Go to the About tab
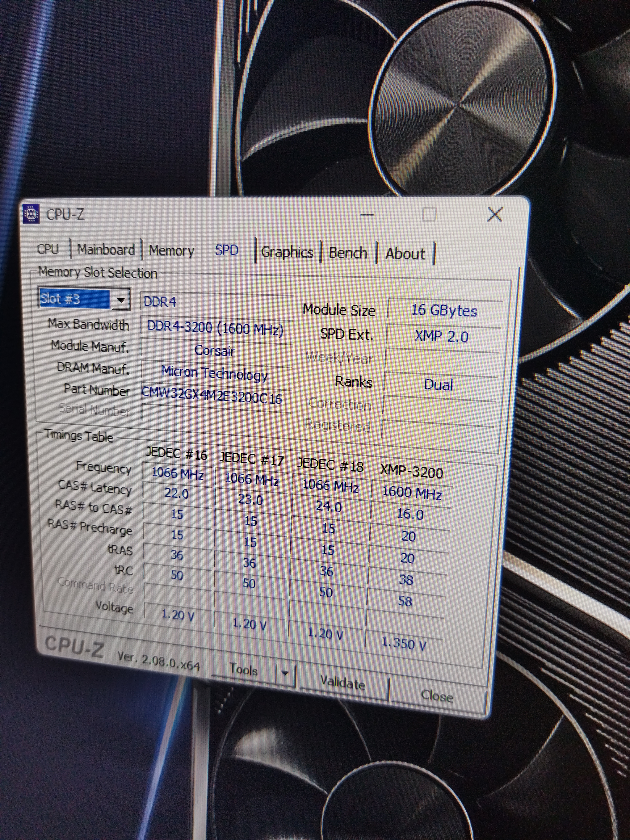Viewport: 630px width, 840px height. click(x=405, y=254)
